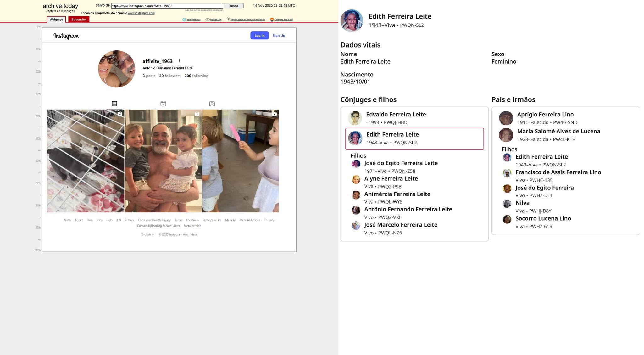
Task: Switch to the Webpage tab
Action: tap(56, 20)
